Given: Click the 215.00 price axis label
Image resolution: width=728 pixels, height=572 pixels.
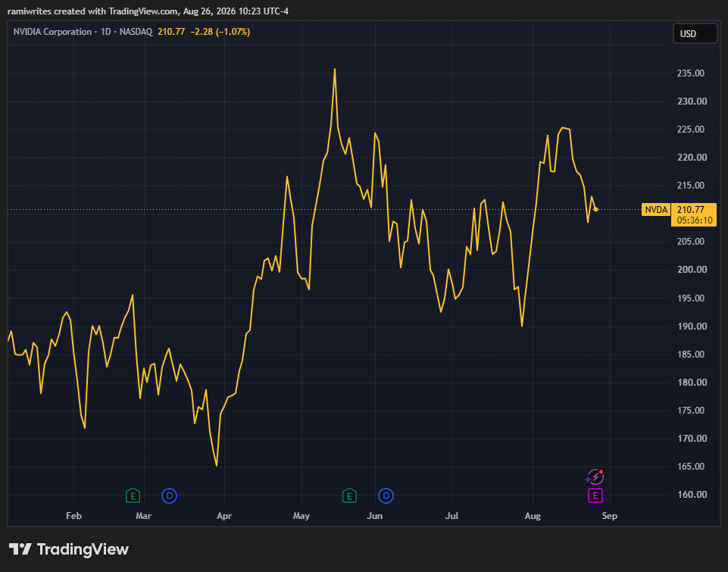Looking at the screenshot, I should click(x=691, y=186).
